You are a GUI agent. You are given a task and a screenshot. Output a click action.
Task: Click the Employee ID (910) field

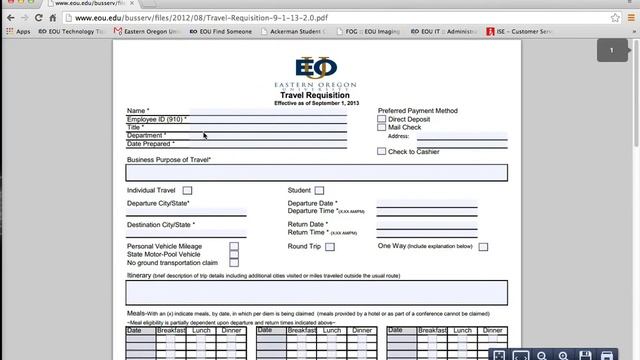[268, 119]
